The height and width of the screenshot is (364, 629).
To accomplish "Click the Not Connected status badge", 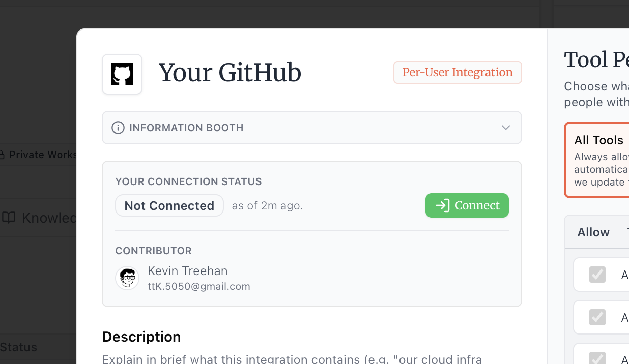I will pos(169,205).
